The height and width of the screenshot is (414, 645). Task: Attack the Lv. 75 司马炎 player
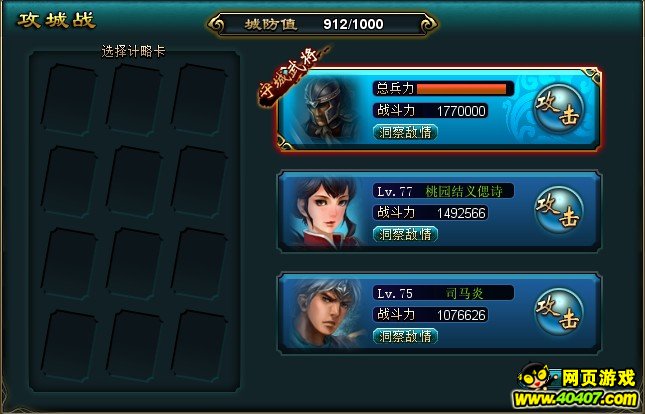558,312
